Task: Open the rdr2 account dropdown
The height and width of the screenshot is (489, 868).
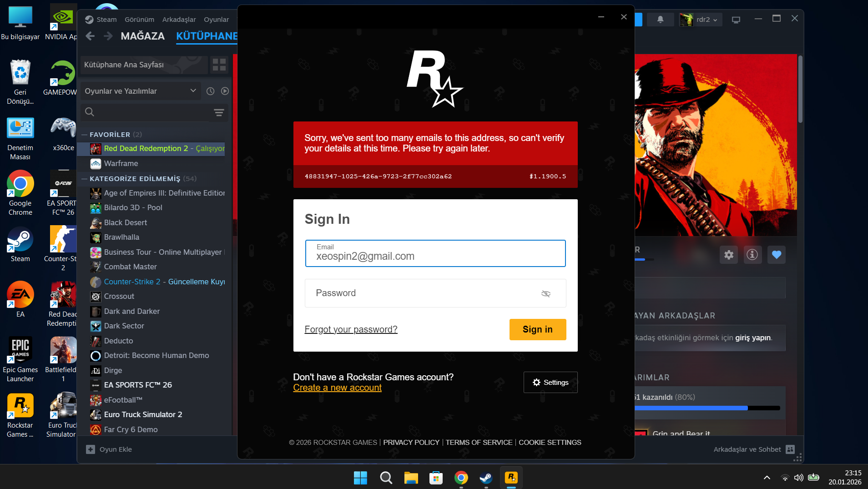Action: click(701, 20)
